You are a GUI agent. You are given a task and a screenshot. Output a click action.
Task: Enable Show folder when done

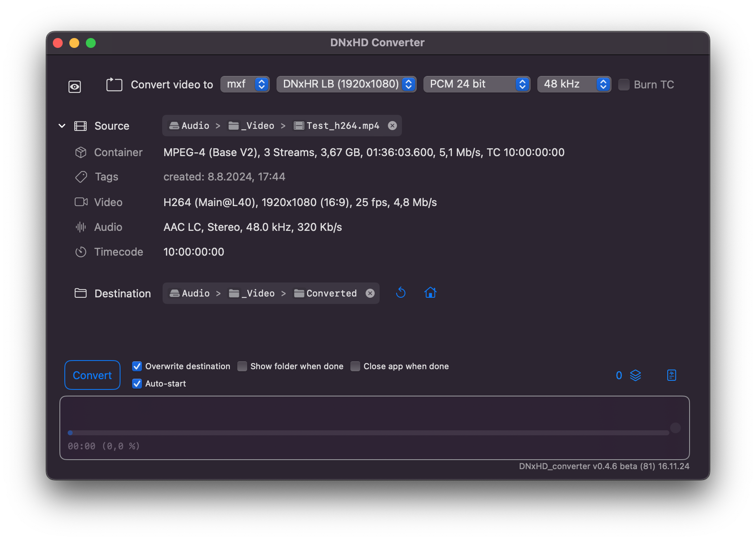click(242, 366)
